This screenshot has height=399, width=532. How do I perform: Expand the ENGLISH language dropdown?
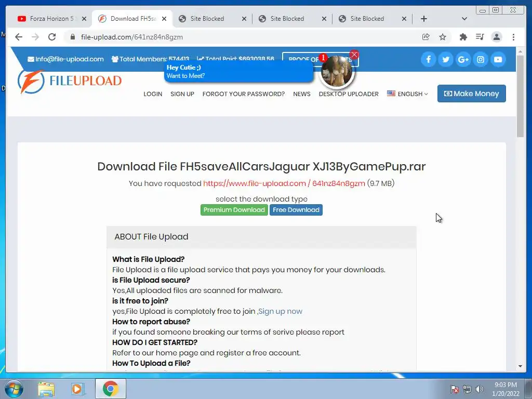407,94
